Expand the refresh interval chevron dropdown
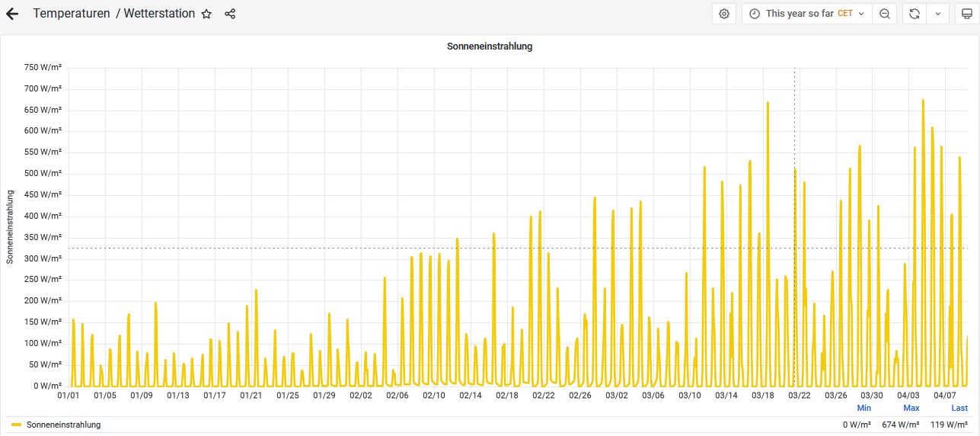980x436 pixels. (x=938, y=14)
